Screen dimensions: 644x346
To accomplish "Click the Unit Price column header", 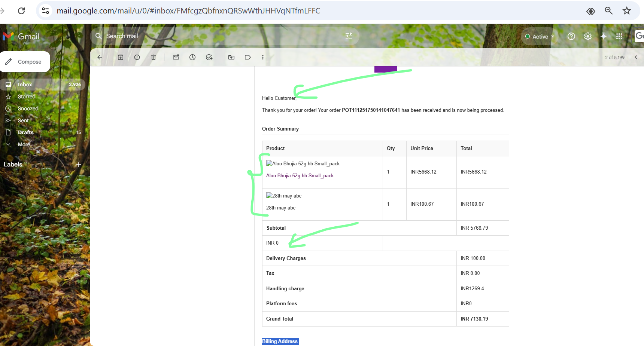I will point(422,148).
